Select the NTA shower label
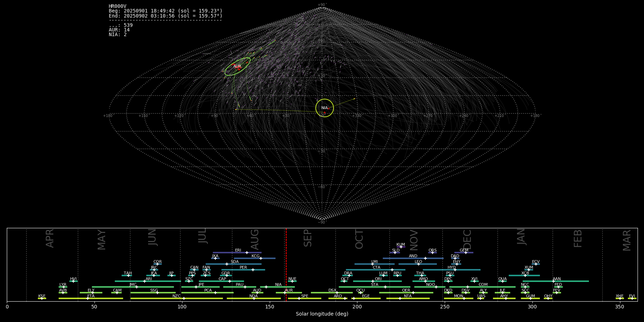The width and height of the screenshot is (644, 322). tap(408, 296)
